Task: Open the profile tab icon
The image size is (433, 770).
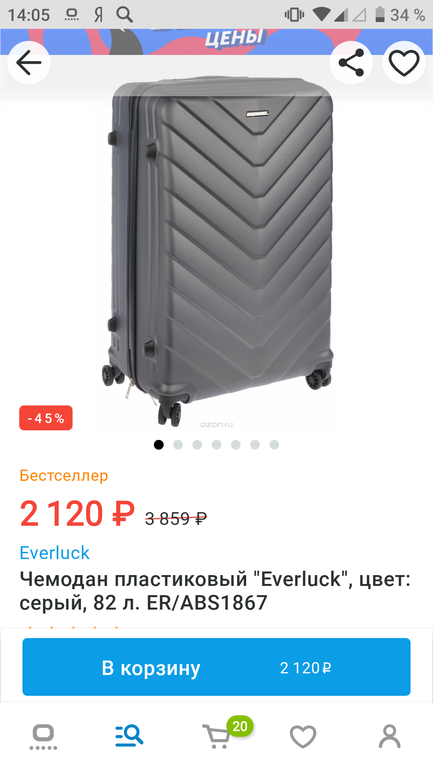Action: pos(389,736)
